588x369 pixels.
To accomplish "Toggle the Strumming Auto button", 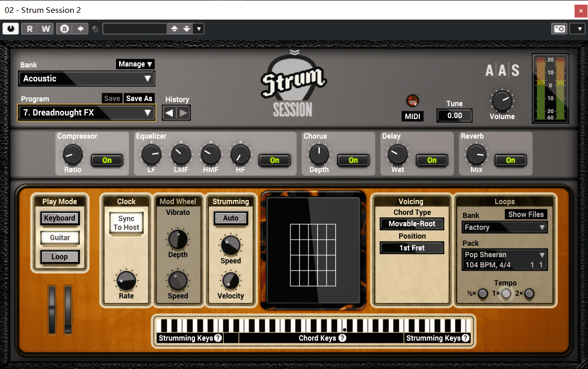I will (x=231, y=218).
